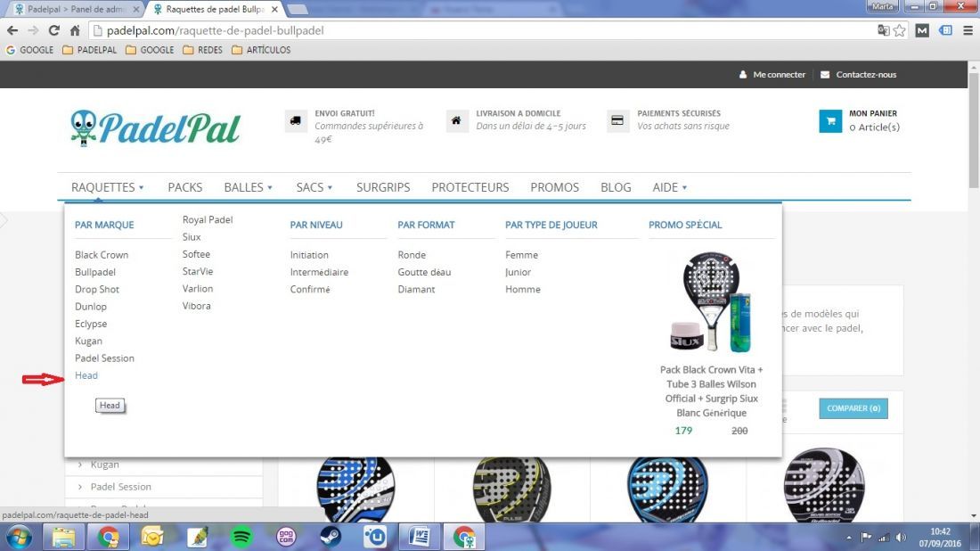
Task: Click Contactez-nous link
Action: tap(859, 74)
